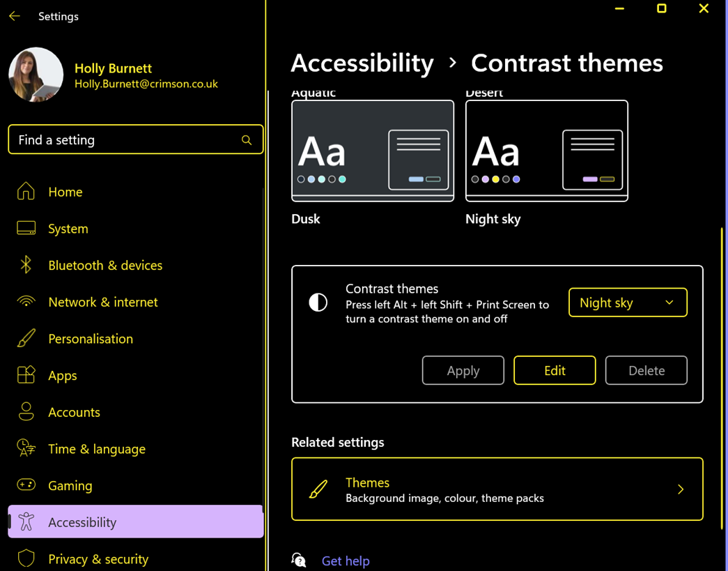Click the Find a setting search box
This screenshot has height=571, width=728.
click(x=125, y=140)
